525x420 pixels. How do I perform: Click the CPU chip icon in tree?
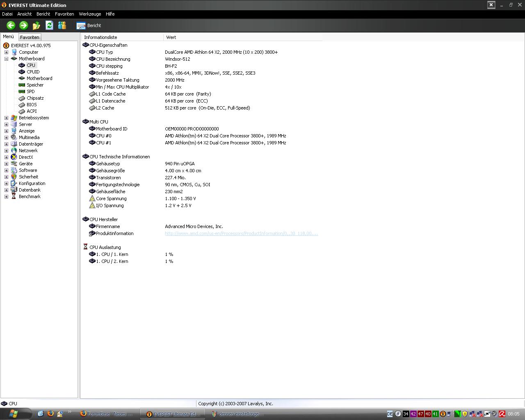click(22, 65)
